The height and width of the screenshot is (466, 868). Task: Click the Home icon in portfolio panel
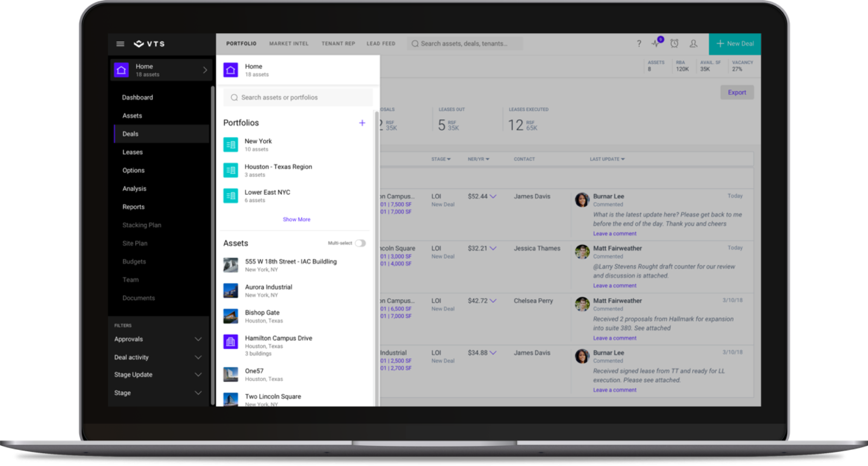click(231, 70)
